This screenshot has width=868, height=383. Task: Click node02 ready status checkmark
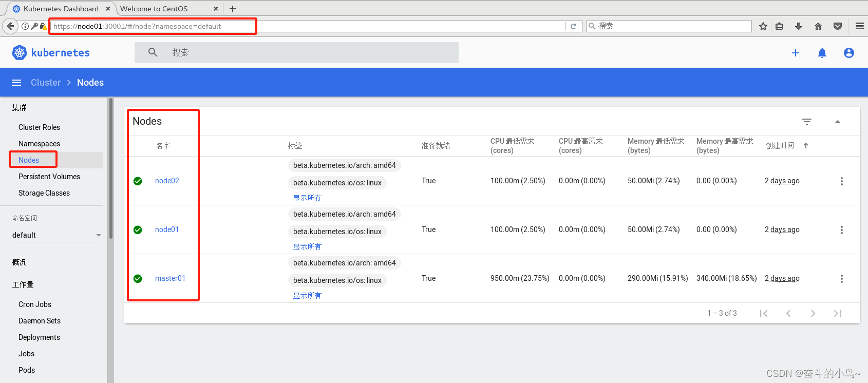(x=138, y=181)
